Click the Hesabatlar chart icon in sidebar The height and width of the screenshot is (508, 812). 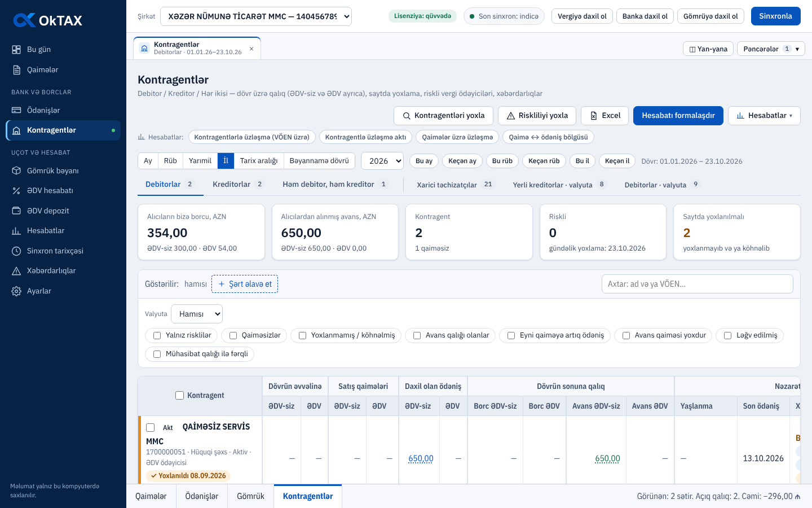point(16,231)
